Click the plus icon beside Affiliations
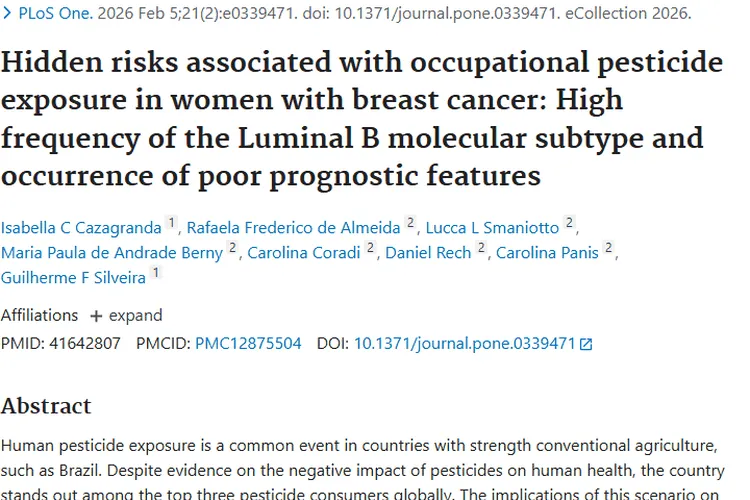 point(96,316)
